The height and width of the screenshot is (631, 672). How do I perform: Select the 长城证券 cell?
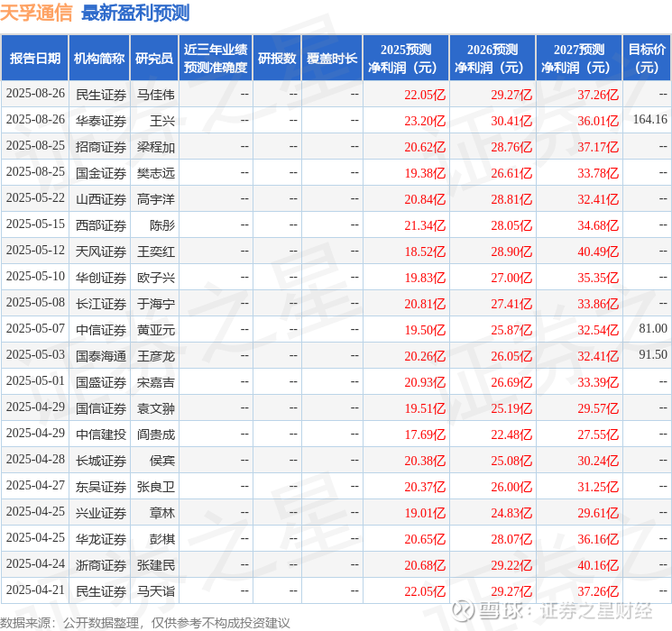coord(101,461)
